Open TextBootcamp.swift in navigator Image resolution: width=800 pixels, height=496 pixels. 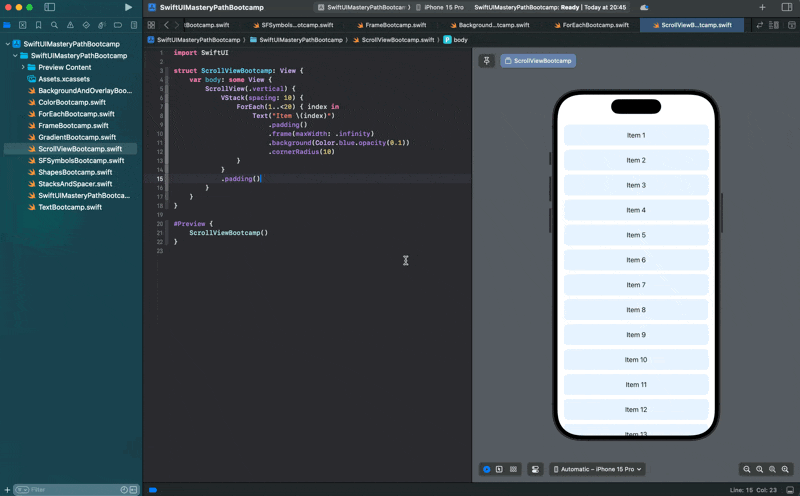70,207
